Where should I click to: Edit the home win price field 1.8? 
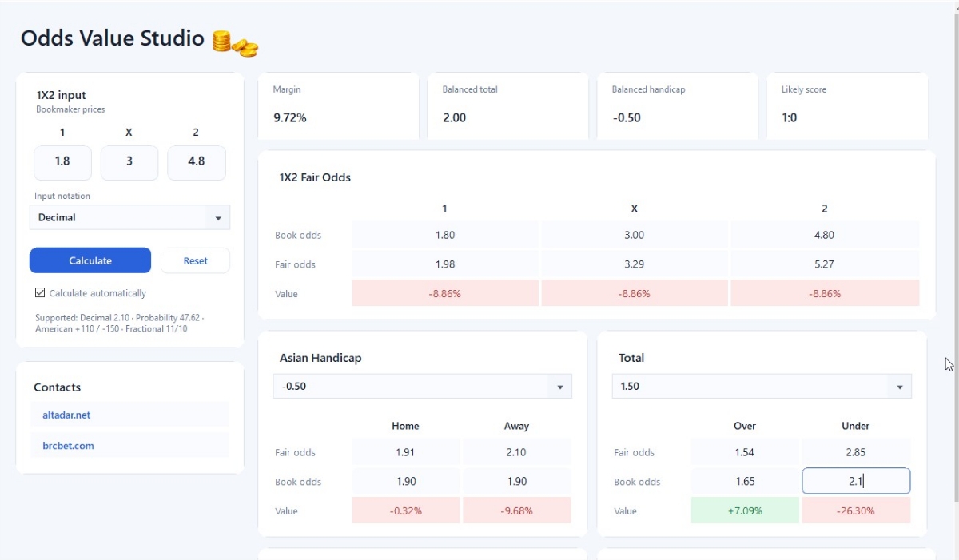coord(62,162)
